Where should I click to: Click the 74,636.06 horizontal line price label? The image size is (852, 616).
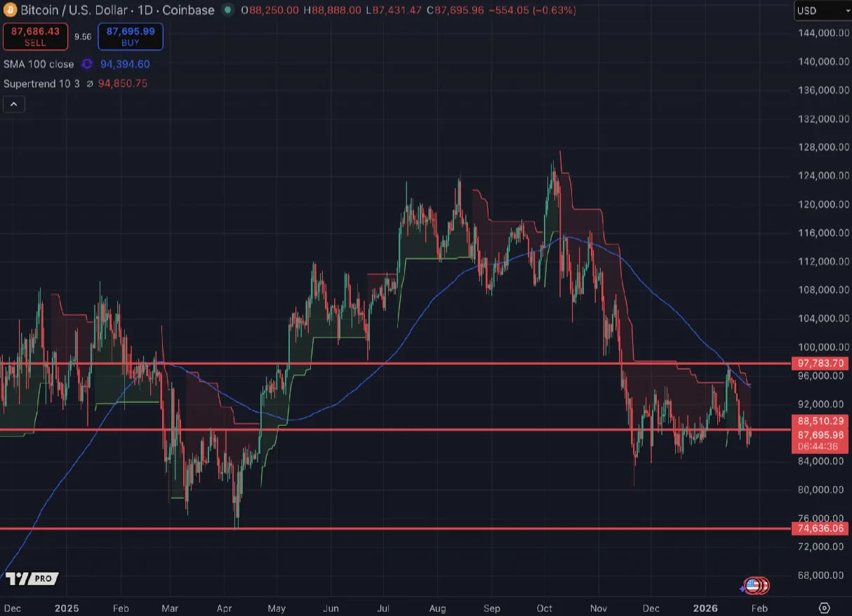click(820, 528)
